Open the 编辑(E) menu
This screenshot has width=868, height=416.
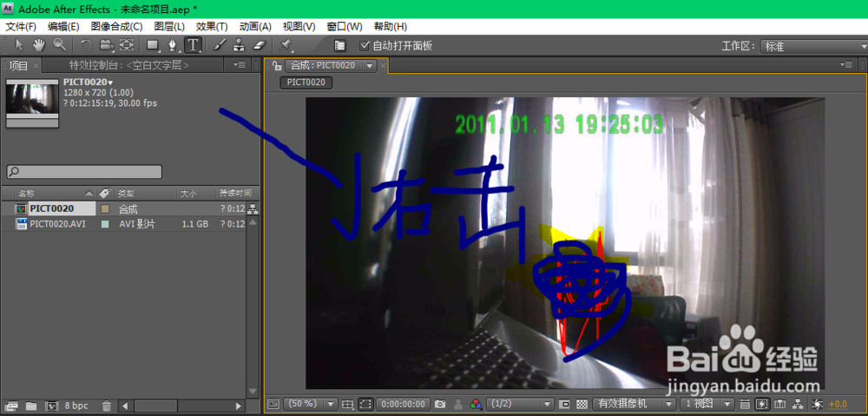point(63,27)
